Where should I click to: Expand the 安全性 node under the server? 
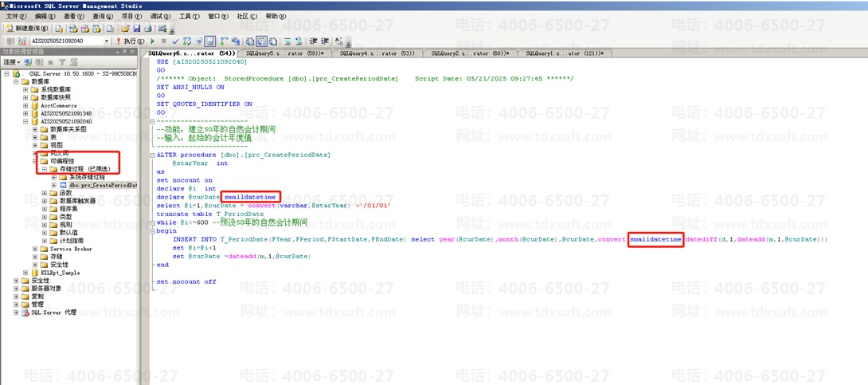[16, 281]
